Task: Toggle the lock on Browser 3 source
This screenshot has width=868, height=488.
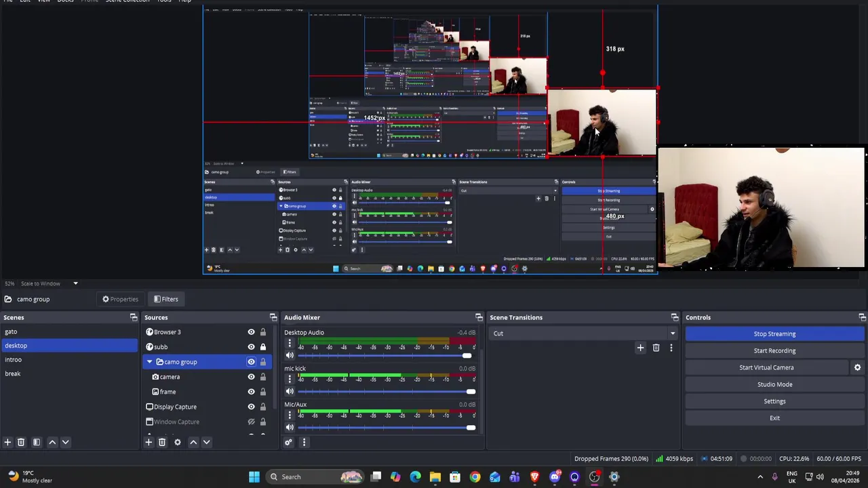Action: (263, 332)
